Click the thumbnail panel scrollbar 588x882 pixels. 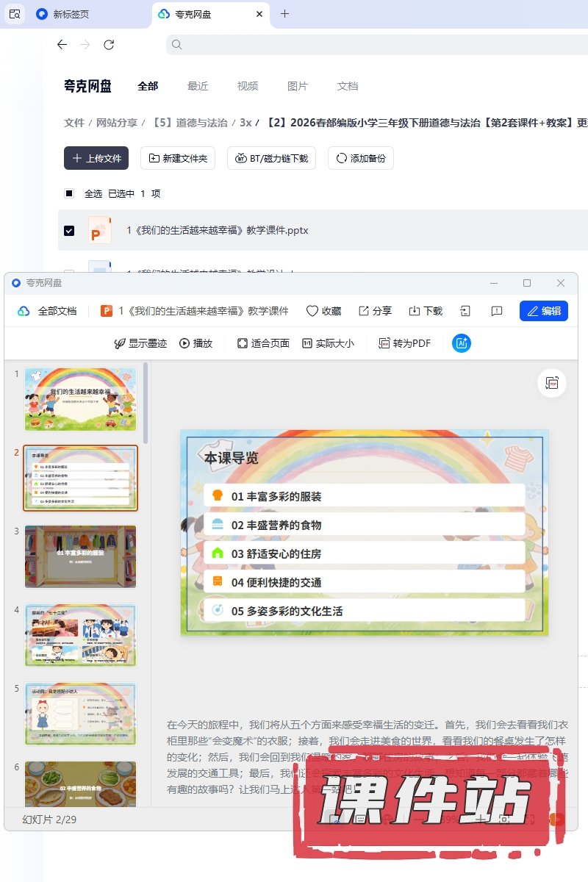(146, 403)
